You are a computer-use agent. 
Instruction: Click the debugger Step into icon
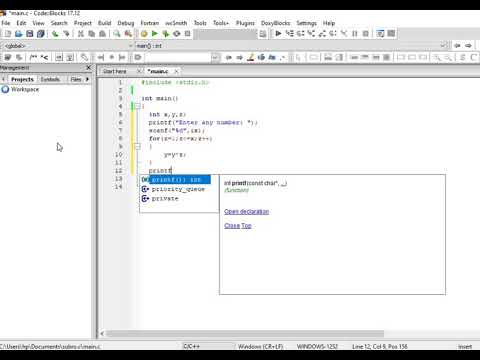tap(311, 33)
